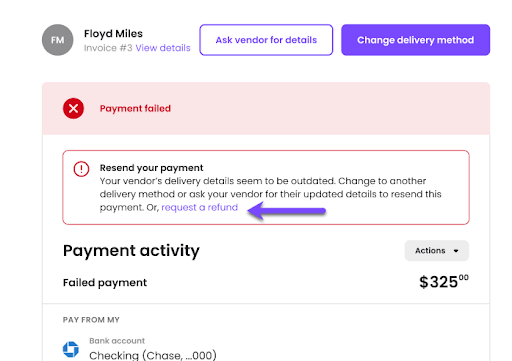Click the PAY FROM MY section label
512x361 pixels.
tap(91, 320)
